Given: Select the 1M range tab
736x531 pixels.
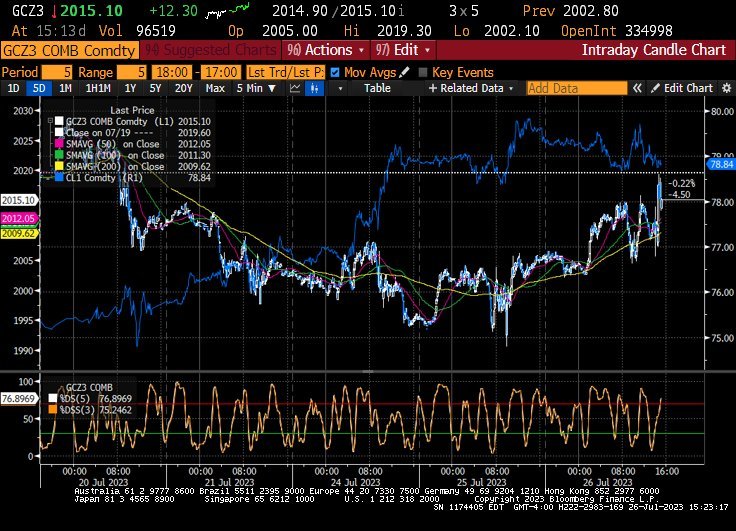Looking at the screenshot, I should coord(65,88).
